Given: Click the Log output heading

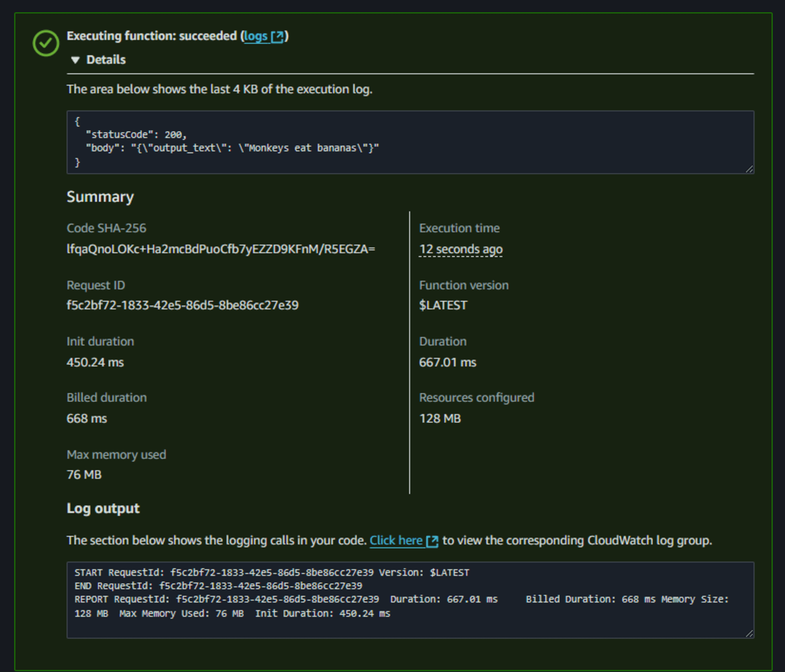Looking at the screenshot, I should click(103, 509).
